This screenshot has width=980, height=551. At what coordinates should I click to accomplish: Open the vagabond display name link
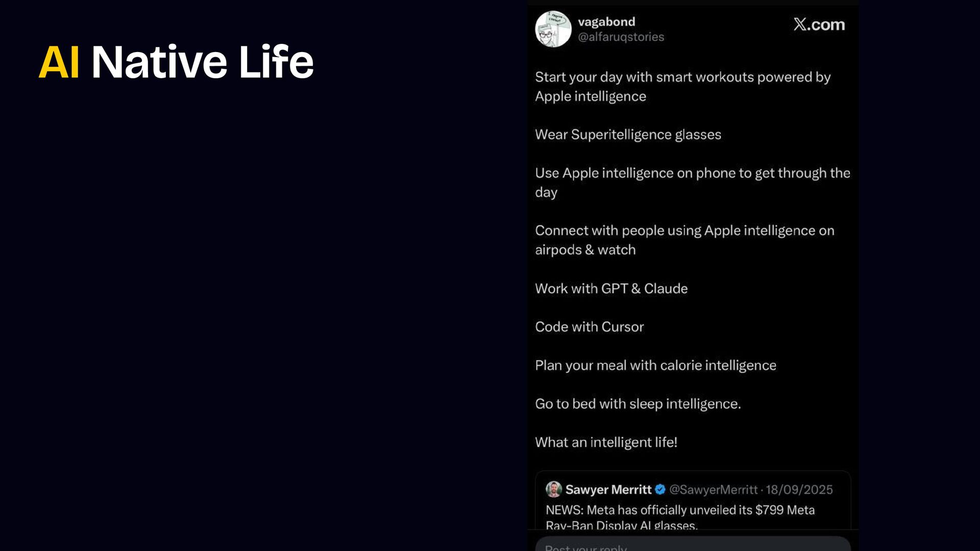[x=606, y=22]
